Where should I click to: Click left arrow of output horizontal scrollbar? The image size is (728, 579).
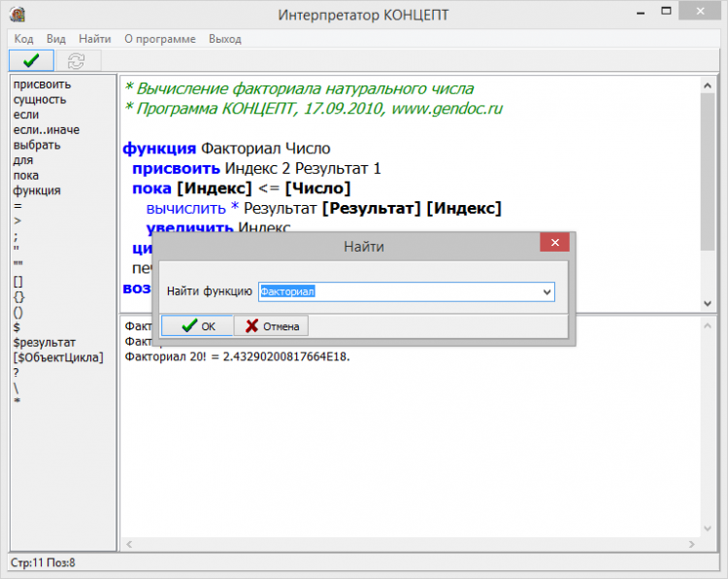coord(129,544)
